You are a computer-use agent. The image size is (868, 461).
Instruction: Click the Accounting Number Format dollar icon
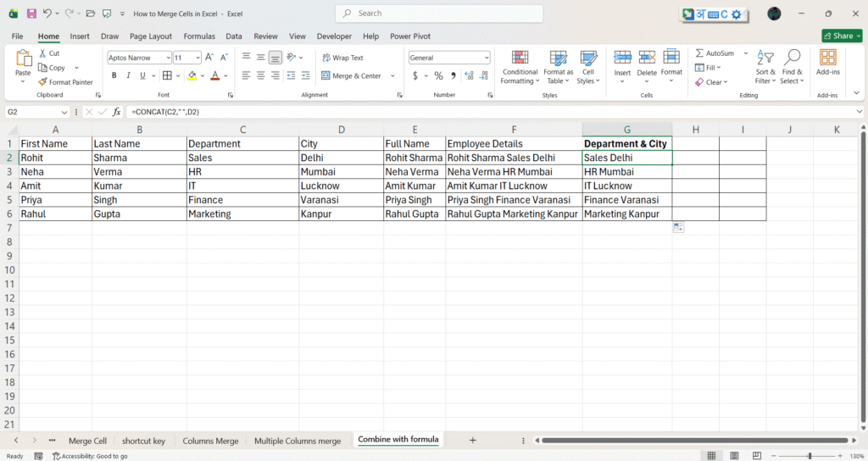coord(415,75)
